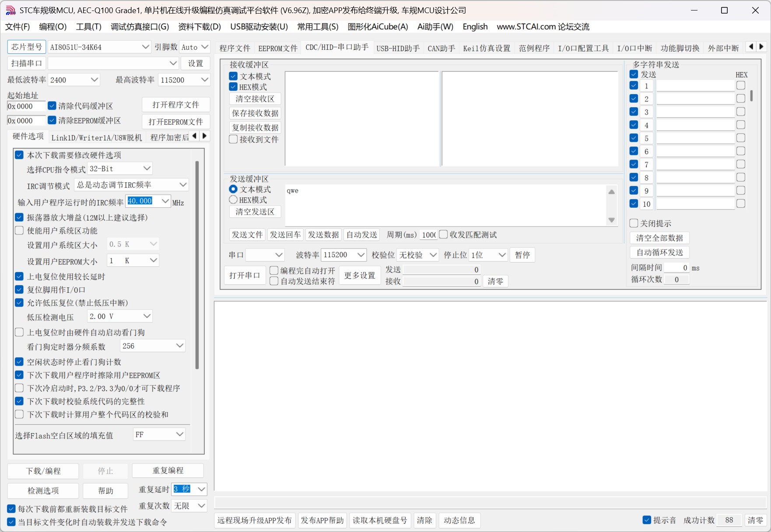This screenshot has width=771, height=532.
Task: Click multi-string row 1 text field
Action: 695,86
